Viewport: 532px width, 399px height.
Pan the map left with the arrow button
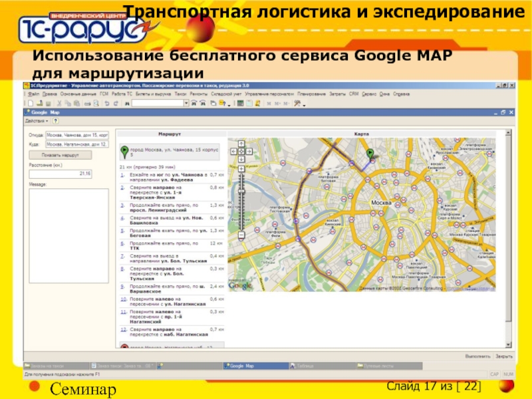pos(233,152)
